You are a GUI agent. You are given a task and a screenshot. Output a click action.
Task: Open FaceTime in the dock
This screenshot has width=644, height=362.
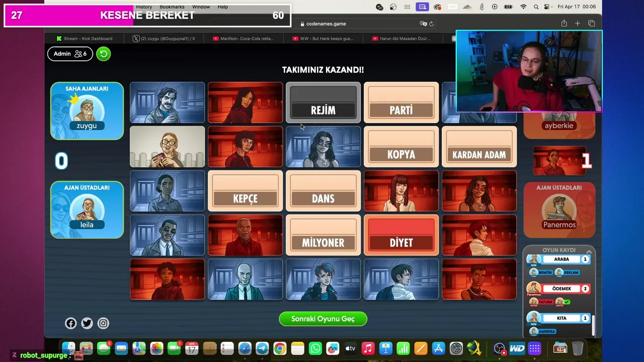[174, 348]
